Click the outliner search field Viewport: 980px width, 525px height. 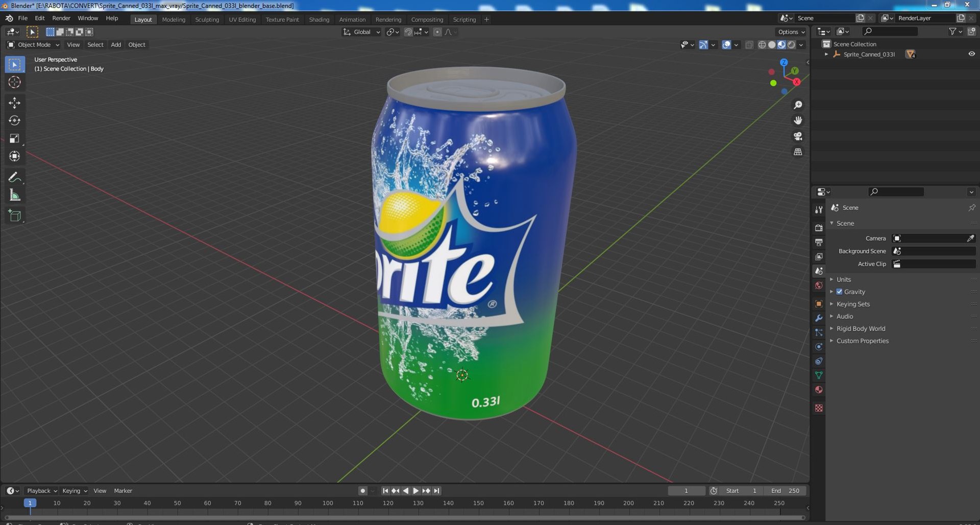889,32
